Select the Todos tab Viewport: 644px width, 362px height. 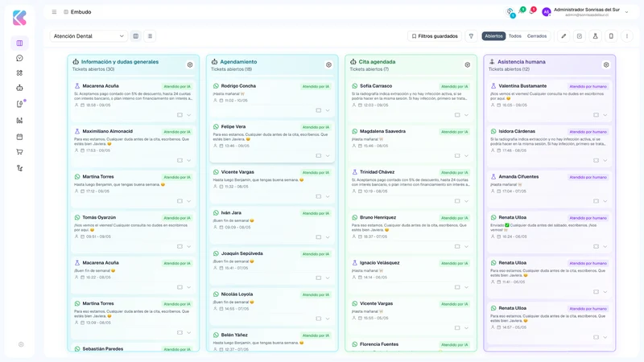[x=514, y=36]
